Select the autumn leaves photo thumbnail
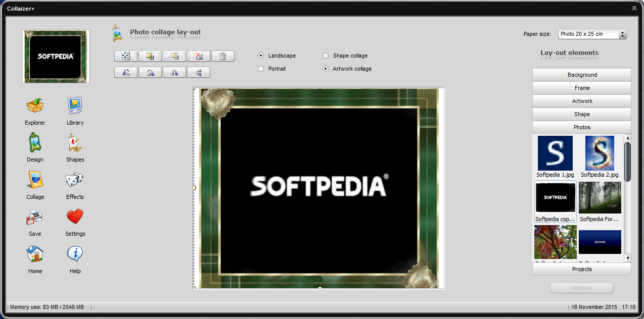 tap(556, 242)
